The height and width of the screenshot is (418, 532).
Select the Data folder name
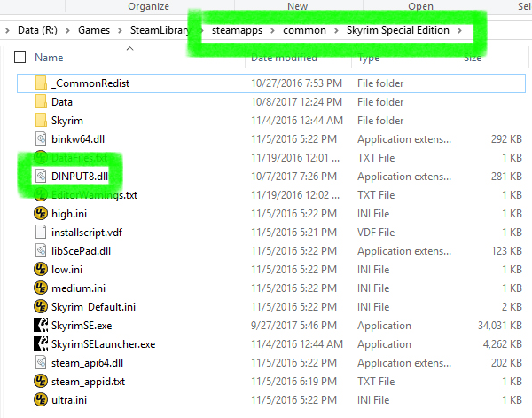(62, 102)
